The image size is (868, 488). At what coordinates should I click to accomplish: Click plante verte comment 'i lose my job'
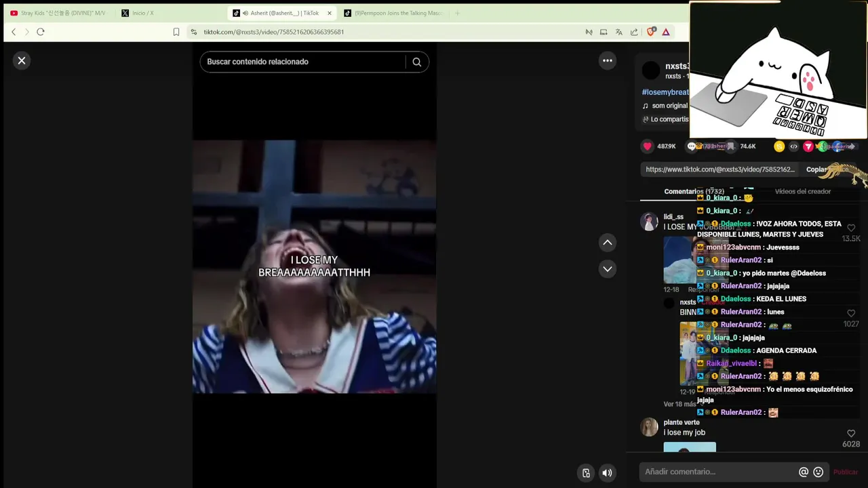click(684, 432)
